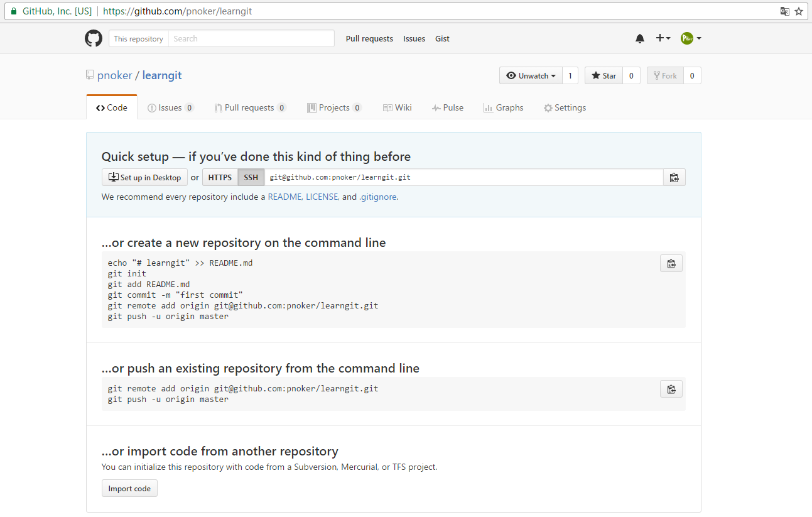Focus the Search input field
Viewport: 812px width, 517px height.
pos(251,38)
